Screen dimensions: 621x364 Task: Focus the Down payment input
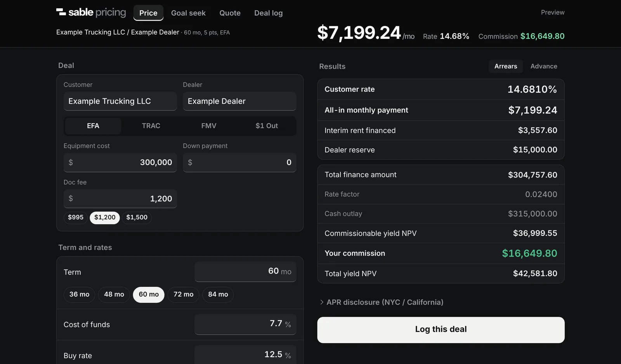(239, 163)
